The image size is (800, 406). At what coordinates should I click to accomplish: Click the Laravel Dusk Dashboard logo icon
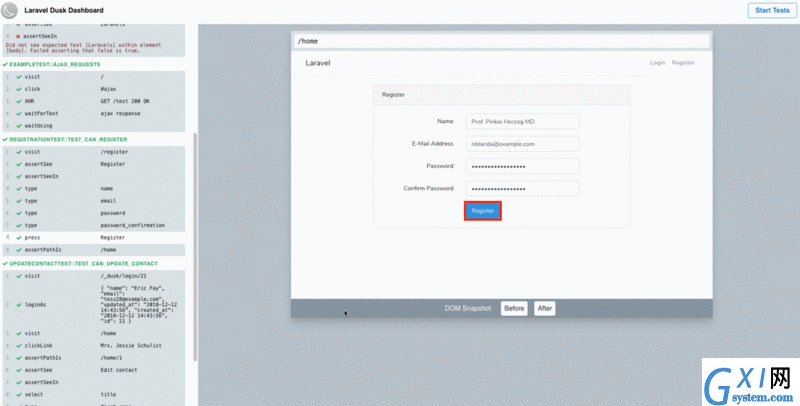9,10
